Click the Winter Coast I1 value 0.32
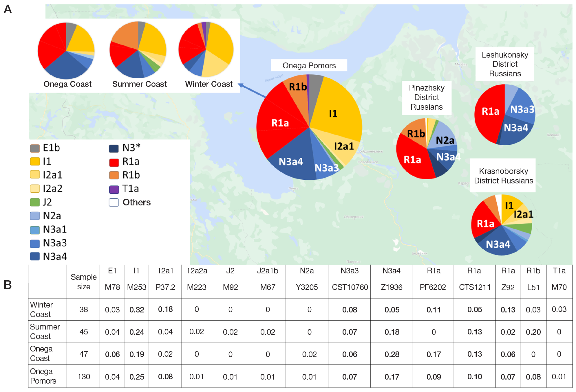This screenshot has height=392, width=576. (137, 310)
